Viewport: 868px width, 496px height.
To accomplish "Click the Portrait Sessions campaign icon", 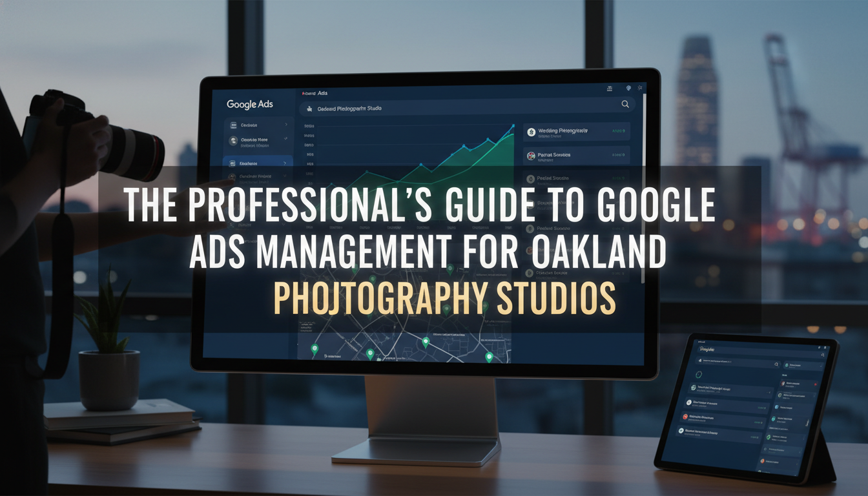I will pos(531,156).
